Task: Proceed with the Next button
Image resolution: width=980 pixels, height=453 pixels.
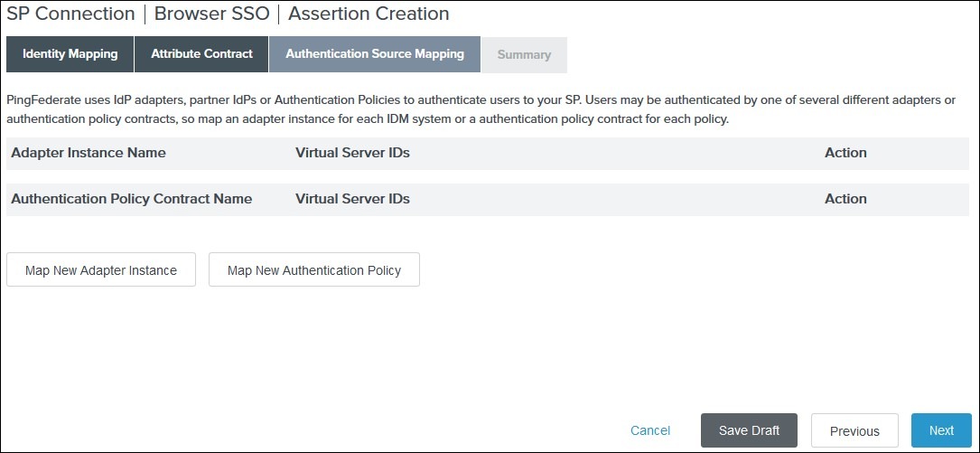Action: (941, 431)
